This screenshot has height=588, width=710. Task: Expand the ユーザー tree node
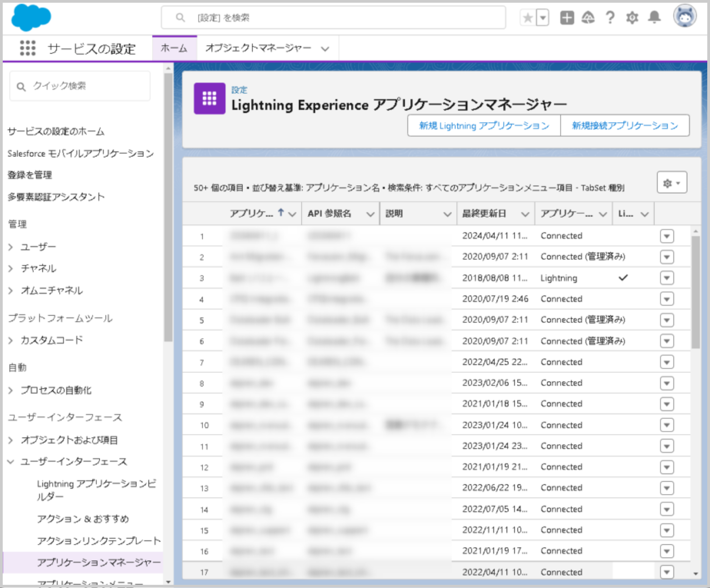point(10,247)
